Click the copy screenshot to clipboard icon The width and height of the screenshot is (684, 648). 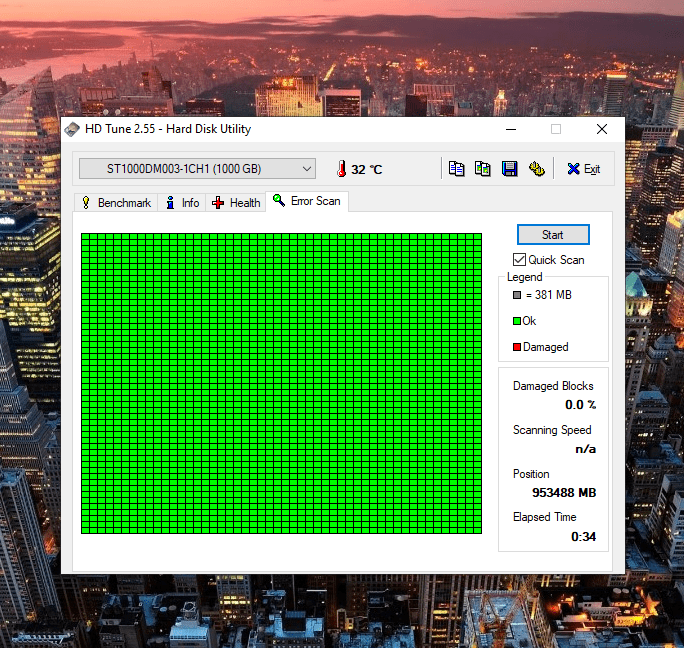point(482,168)
